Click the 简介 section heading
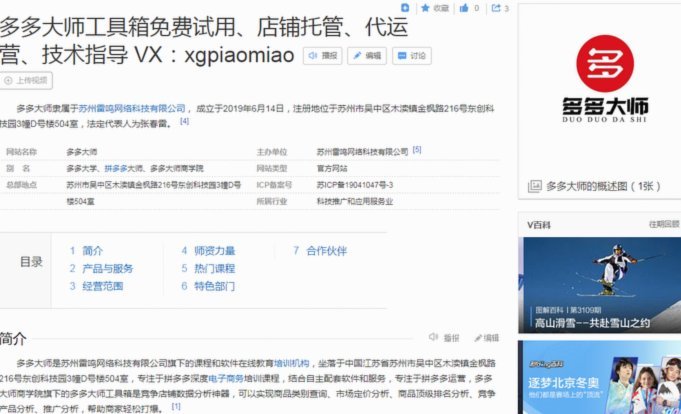Screen dimensions: 681x414 pos(13,339)
